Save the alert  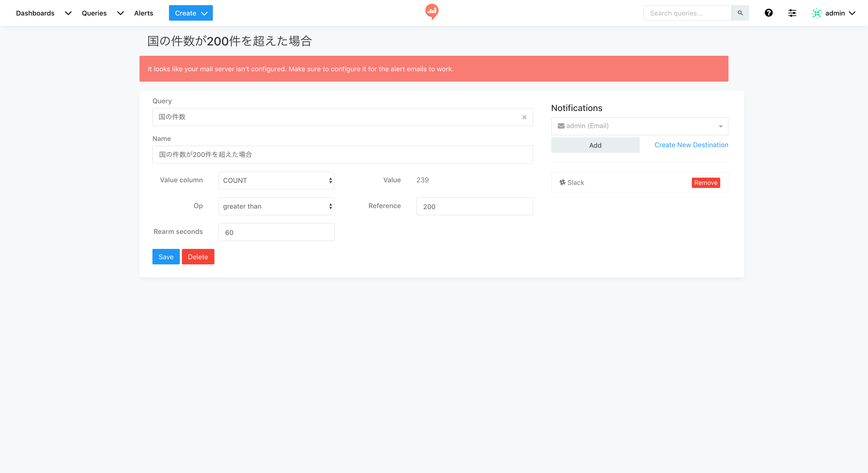tap(166, 257)
